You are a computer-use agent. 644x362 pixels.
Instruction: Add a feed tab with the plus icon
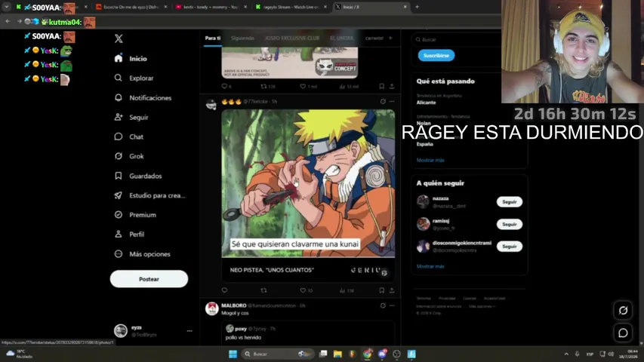coord(390,38)
